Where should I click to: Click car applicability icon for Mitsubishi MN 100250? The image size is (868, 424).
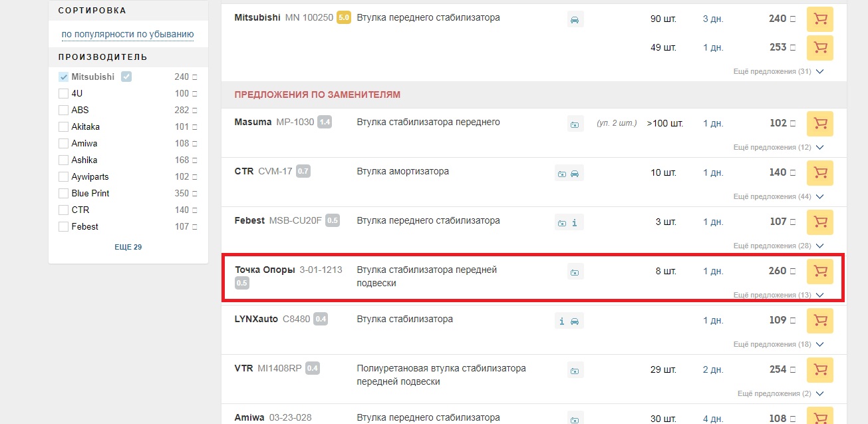tap(575, 19)
